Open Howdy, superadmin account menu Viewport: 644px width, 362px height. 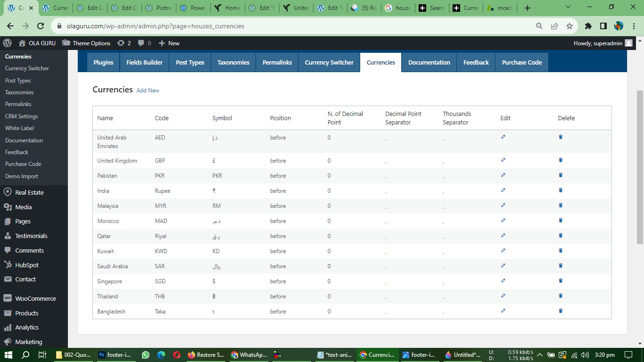tap(603, 43)
